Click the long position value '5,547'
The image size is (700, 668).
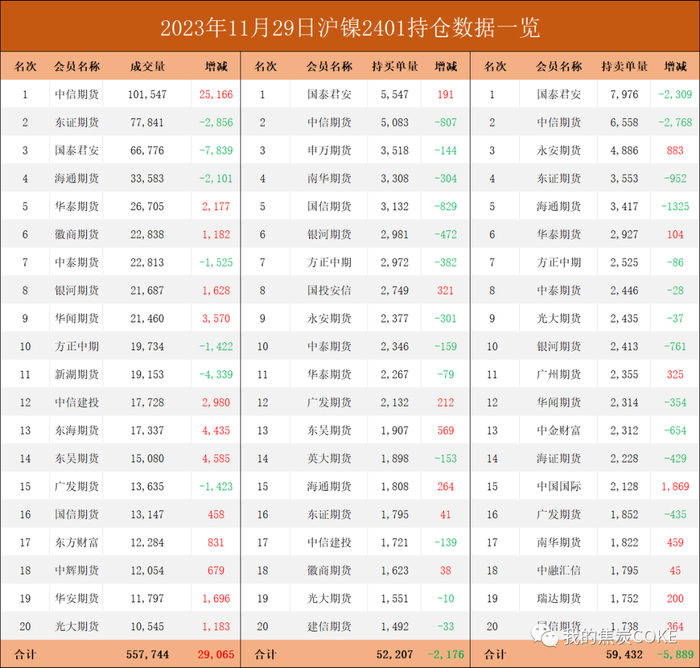pos(395,95)
